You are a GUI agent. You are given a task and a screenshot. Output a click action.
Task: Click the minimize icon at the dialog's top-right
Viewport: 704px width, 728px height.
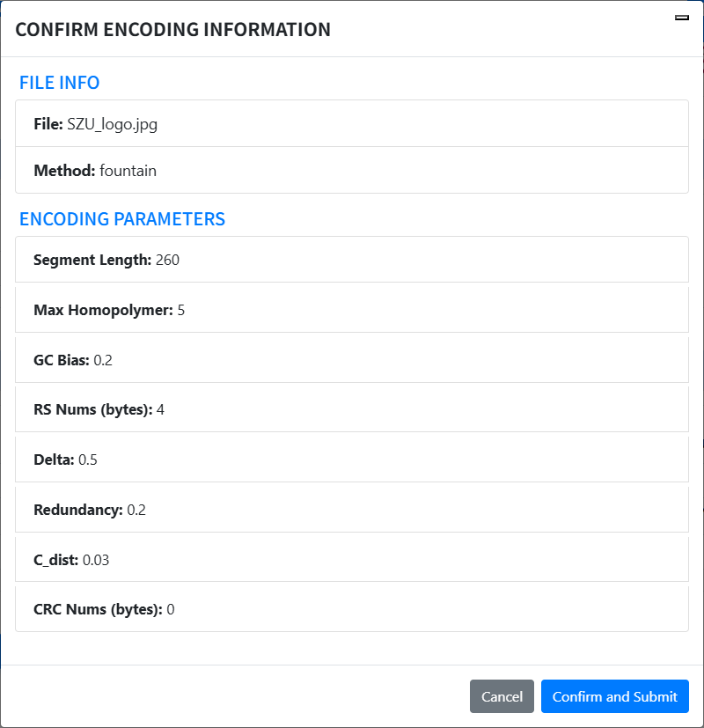tap(681, 18)
